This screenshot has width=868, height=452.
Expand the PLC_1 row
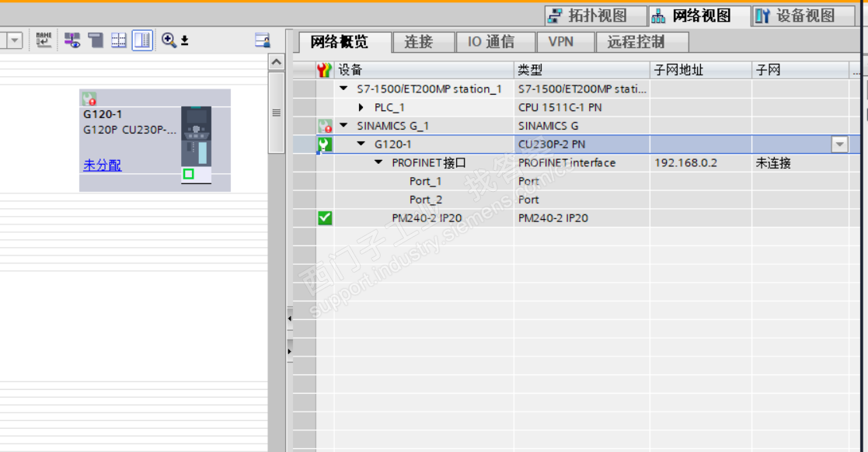point(361,107)
